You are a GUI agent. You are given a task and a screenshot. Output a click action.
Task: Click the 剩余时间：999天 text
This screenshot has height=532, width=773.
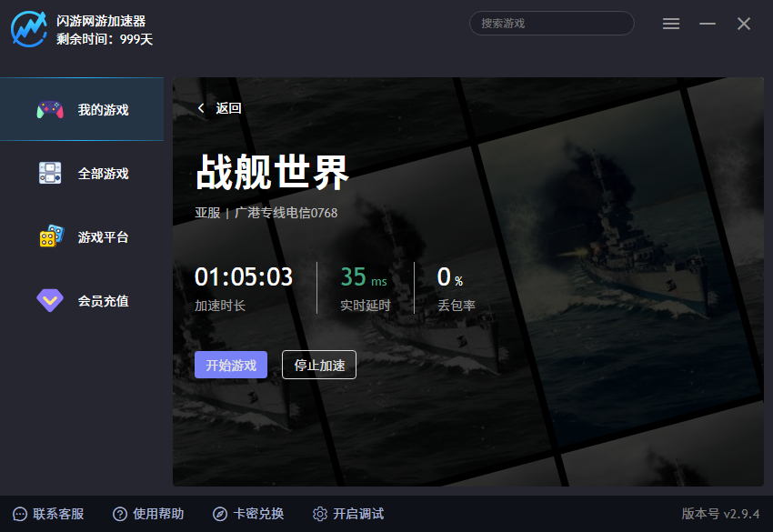click(105, 39)
